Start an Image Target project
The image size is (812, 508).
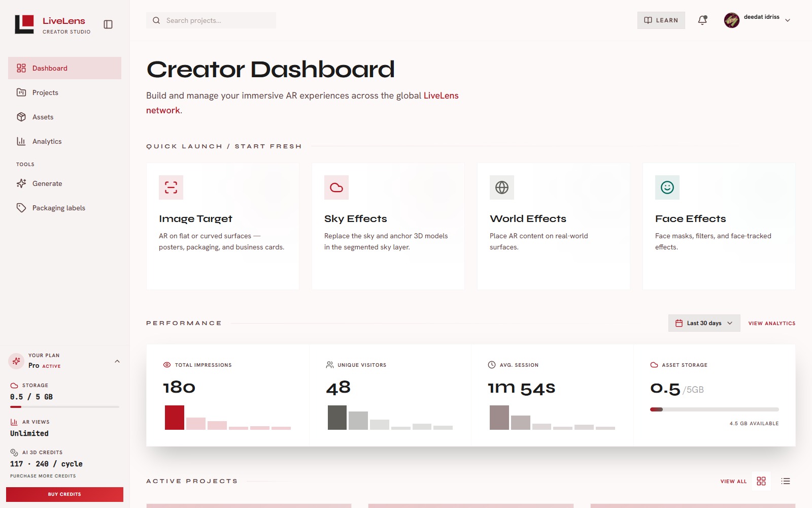223,226
